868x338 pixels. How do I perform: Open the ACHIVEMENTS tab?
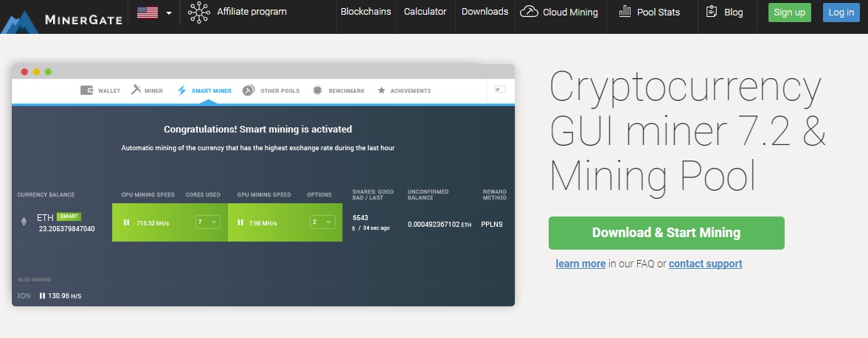[410, 91]
